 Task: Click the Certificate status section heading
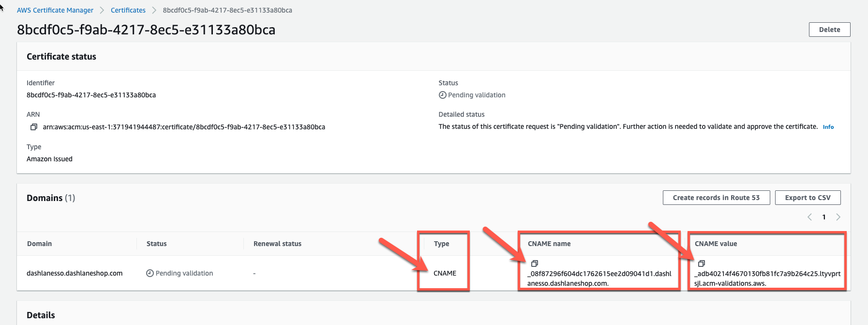click(61, 57)
